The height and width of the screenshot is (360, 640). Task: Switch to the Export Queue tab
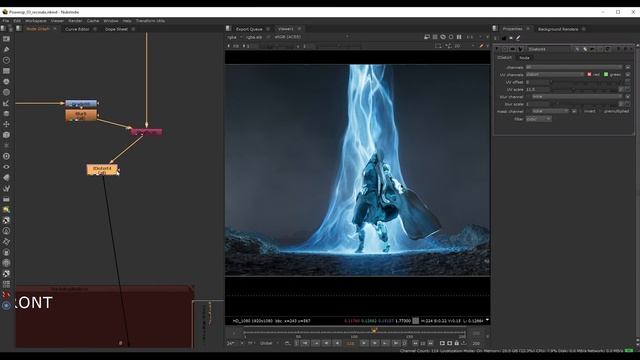click(249, 29)
